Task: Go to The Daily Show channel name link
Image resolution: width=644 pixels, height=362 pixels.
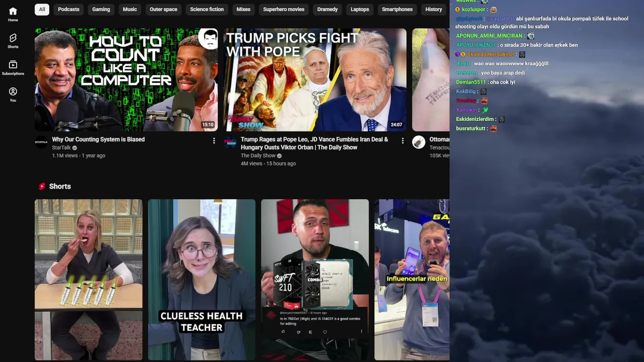Action: pyautogui.click(x=258, y=156)
